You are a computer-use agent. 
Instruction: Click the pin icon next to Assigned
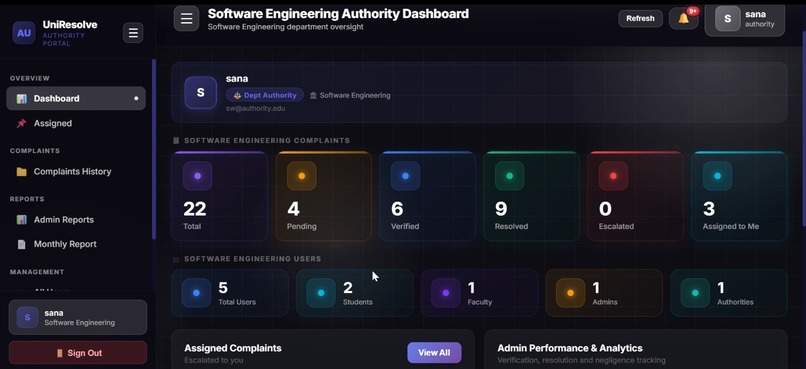click(x=21, y=123)
